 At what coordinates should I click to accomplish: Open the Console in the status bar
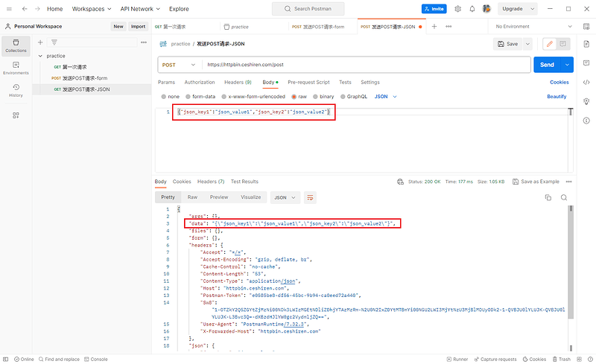[x=96, y=359]
